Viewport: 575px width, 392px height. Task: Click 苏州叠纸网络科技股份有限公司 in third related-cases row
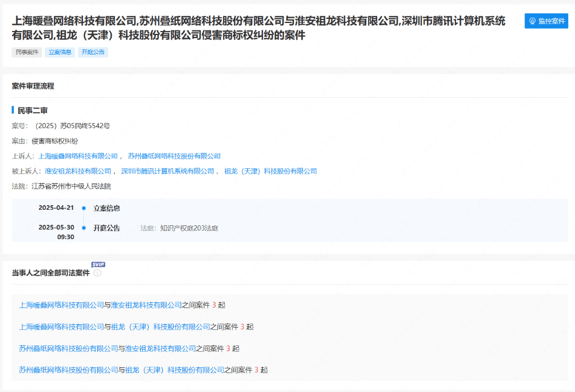(68, 348)
